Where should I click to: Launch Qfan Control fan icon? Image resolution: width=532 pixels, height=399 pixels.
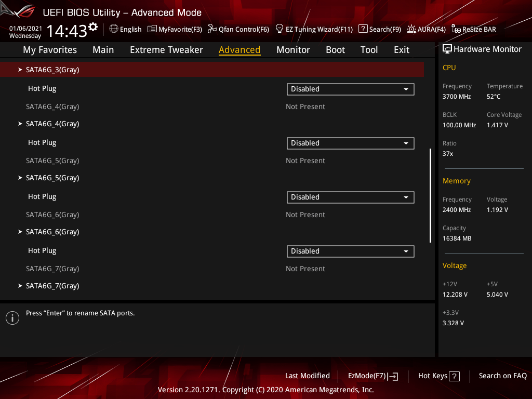[212, 29]
